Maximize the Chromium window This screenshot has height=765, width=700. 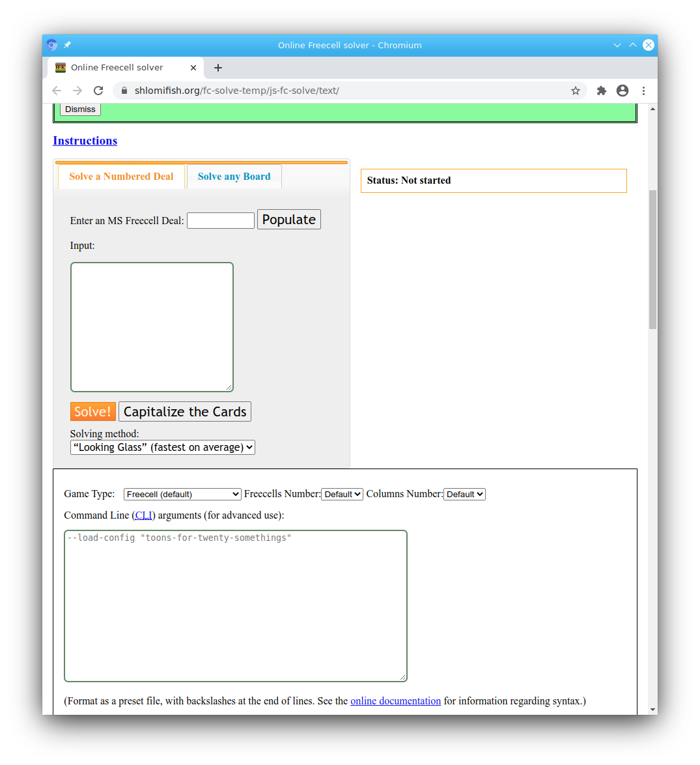[x=633, y=45]
